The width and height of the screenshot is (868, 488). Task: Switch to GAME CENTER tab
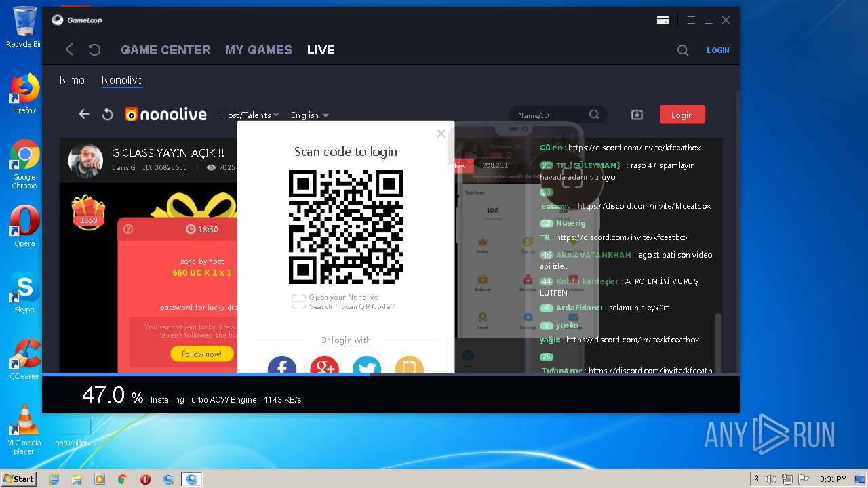(x=165, y=50)
